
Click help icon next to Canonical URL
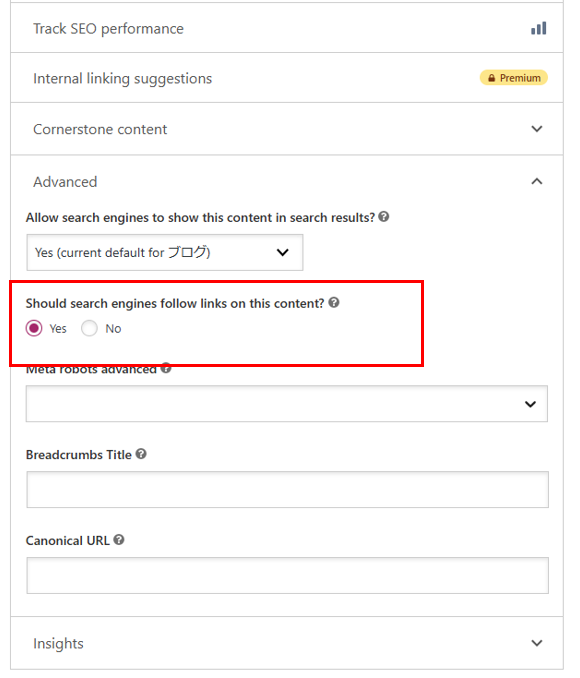(119, 540)
